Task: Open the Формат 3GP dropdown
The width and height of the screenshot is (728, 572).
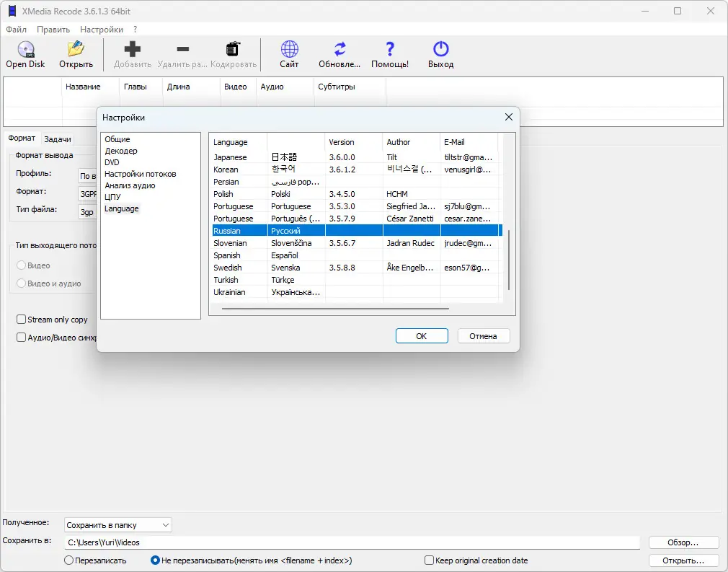Action: click(x=87, y=194)
